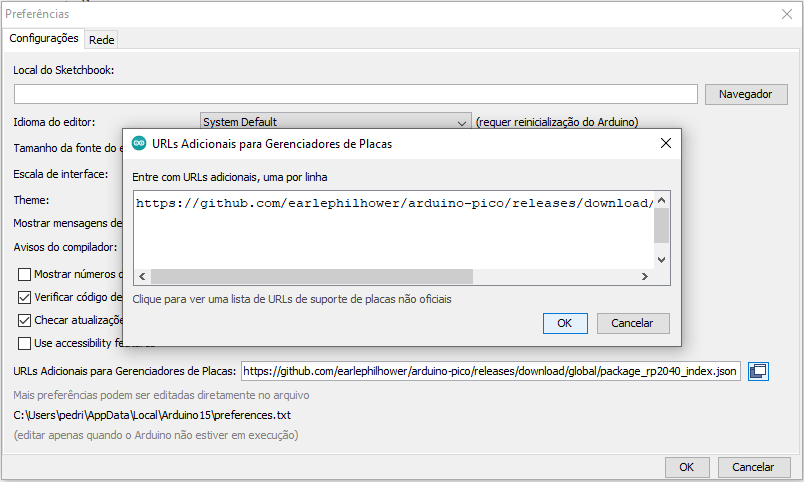This screenshot has width=804, height=482.
Task: Click the Navegador button
Action: pyautogui.click(x=746, y=94)
